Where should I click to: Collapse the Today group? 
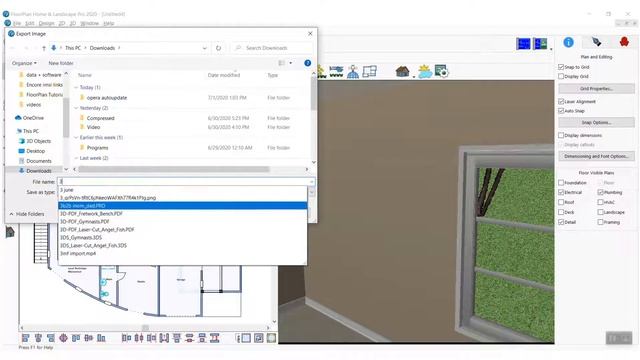click(x=76, y=87)
